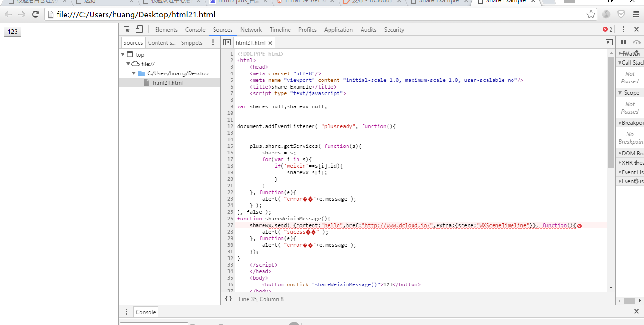644x325 pixels.
Task: Bookmark this page with the star
Action: coord(591,15)
